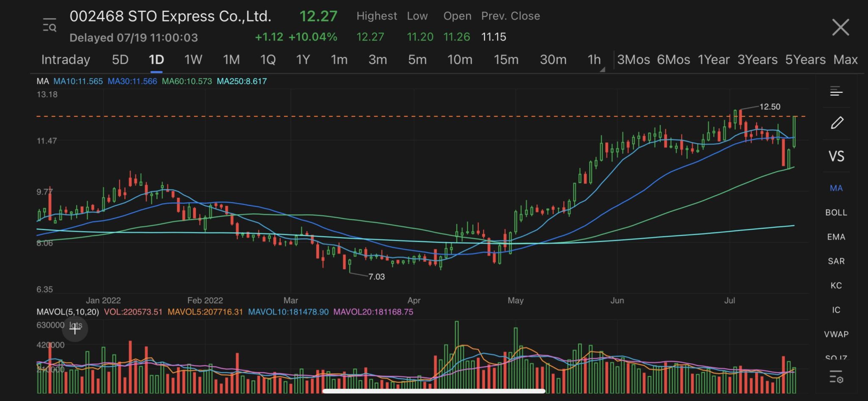Viewport: 868px width, 401px height.
Task: Click MA30:11.566 legend value
Action: click(132, 81)
